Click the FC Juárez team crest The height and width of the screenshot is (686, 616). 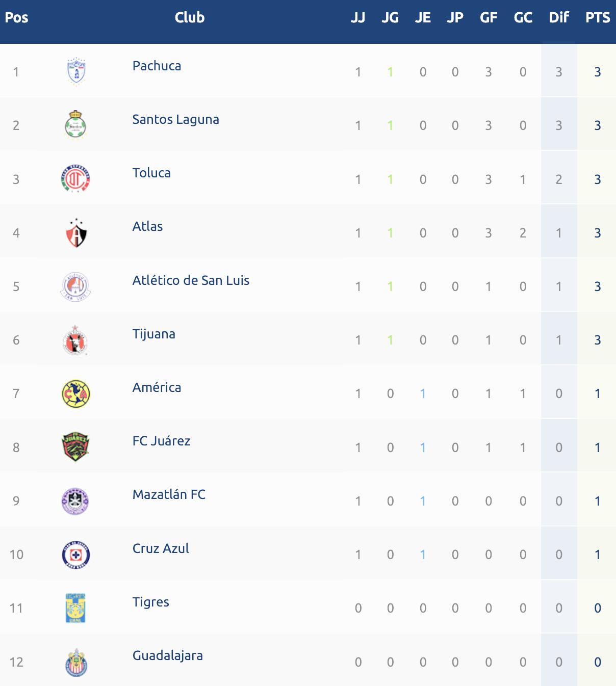tap(76, 447)
